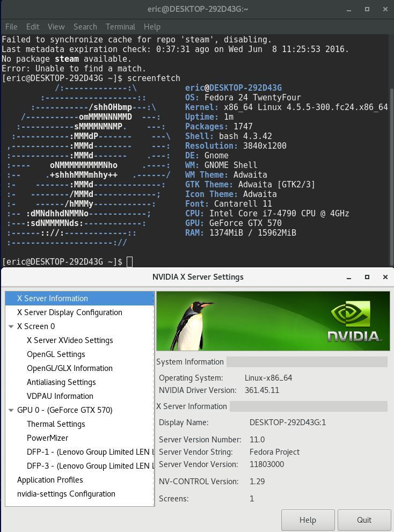Select DFP-1 Lenovo display entry
Image resolution: width=394 pixels, height=532 pixels.
[x=90, y=452]
